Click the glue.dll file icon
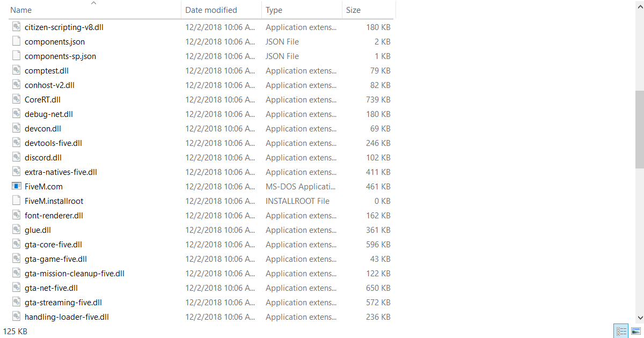Image resolution: width=644 pixels, height=338 pixels. (x=16, y=230)
